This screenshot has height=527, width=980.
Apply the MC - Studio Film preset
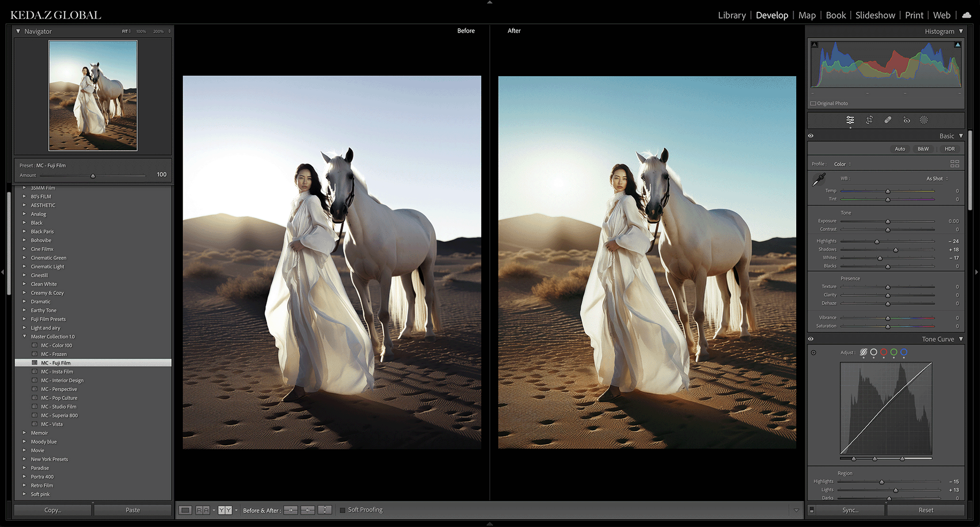point(59,407)
